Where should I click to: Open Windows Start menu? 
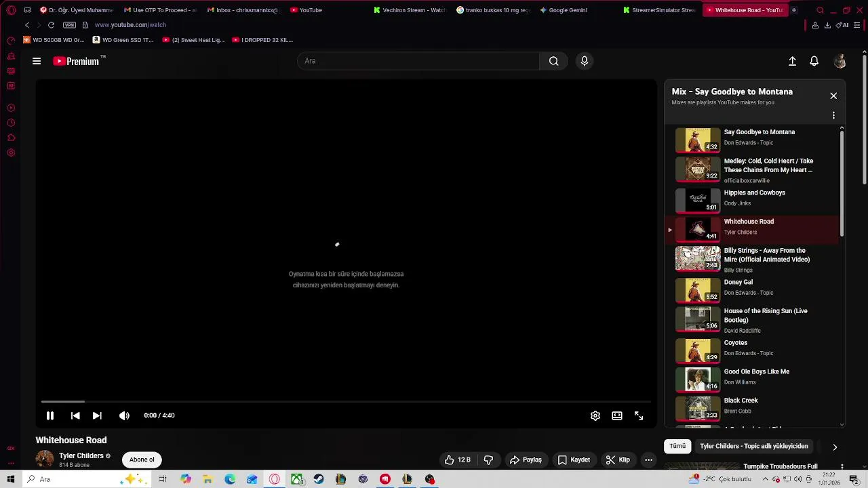tap(11, 479)
